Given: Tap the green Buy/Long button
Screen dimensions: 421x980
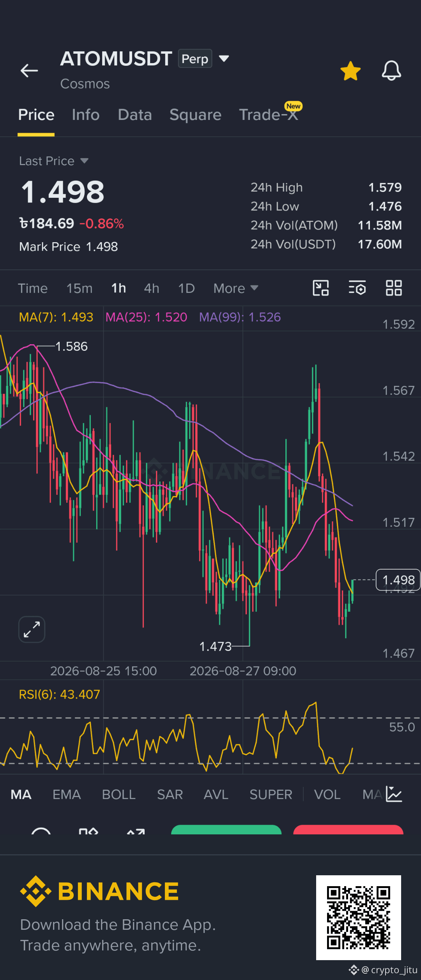Looking at the screenshot, I should [x=226, y=829].
